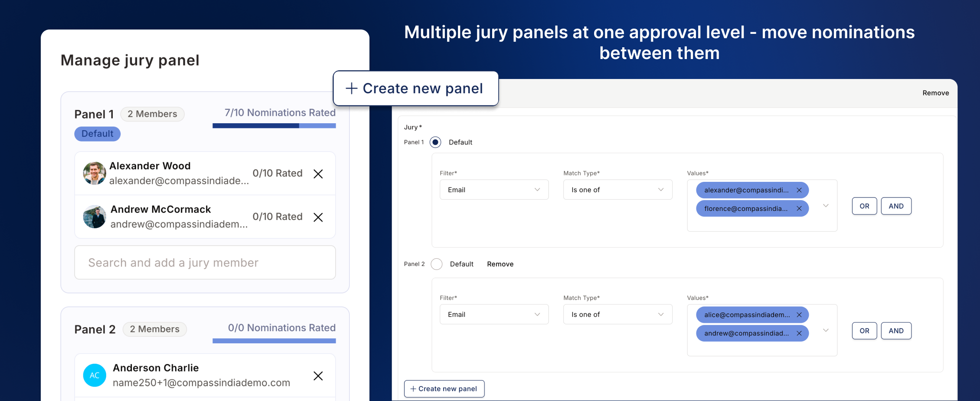The height and width of the screenshot is (401, 980).
Task: Click Andrew McCormack's profile photo
Action: click(x=95, y=217)
